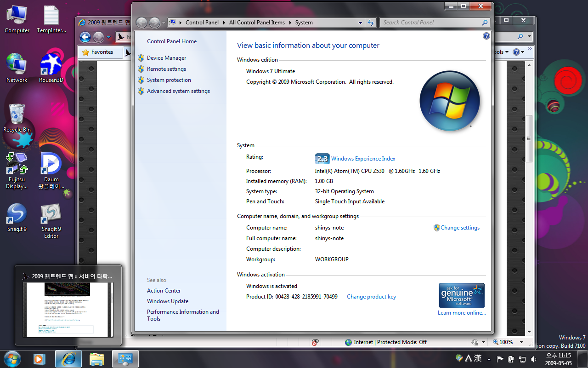Select the Computer desktop icon
The height and width of the screenshot is (368, 588).
coord(17,19)
